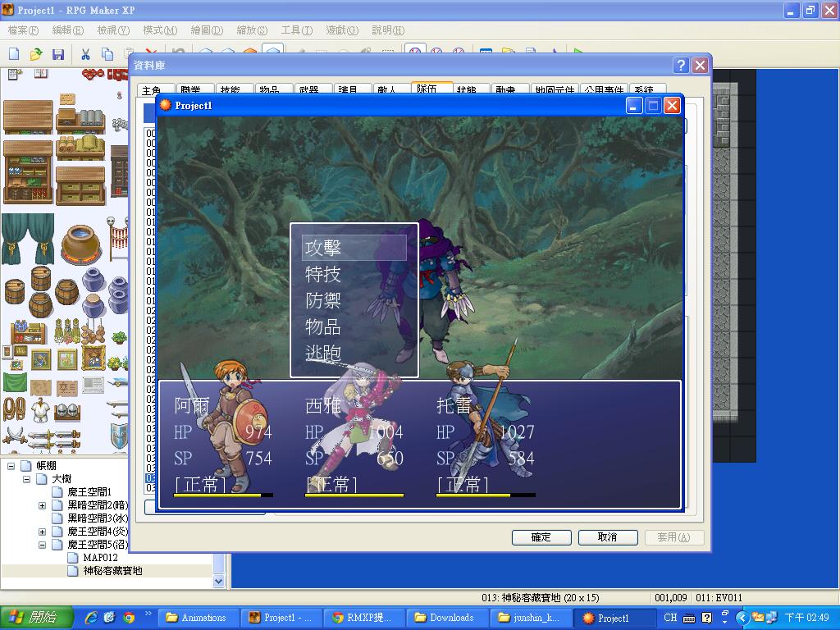Viewport: 840px width, 630px height.
Task: Click the New Project toolbar icon
Action: pos(14,53)
